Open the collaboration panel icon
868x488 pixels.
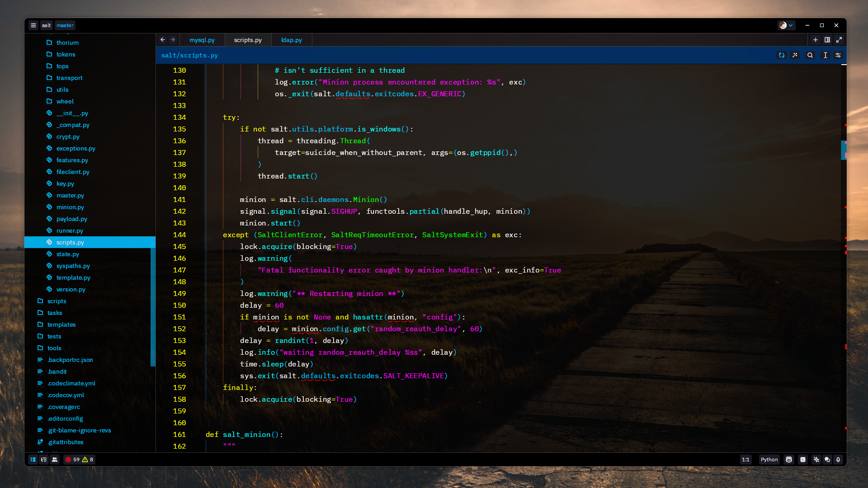pyautogui.click(x=55, y=460)
